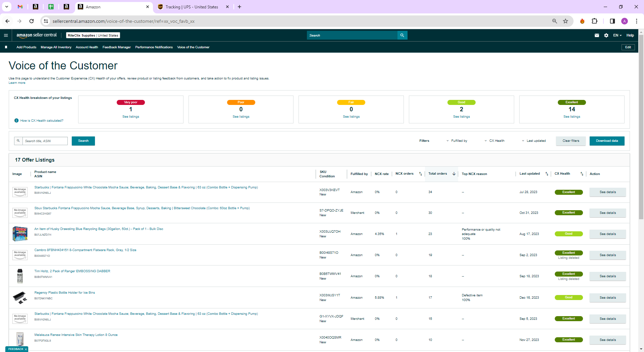Sort listings by CX Health
The width and height of the screenshot is (644, 352).
[x=582, y=174]
